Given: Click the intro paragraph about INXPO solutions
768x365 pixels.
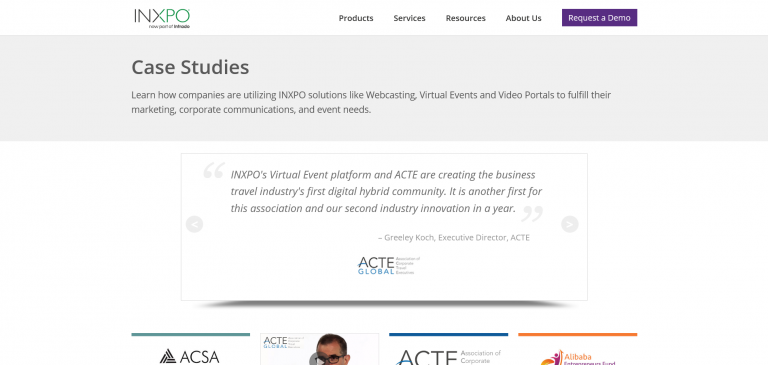Looking at the screenshot, I should [x=371, y=102].
